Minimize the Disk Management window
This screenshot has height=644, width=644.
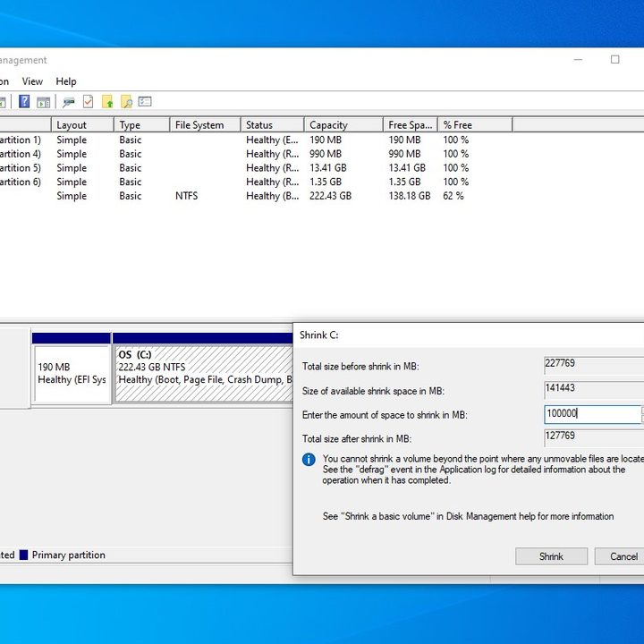(x=578, y=60)
